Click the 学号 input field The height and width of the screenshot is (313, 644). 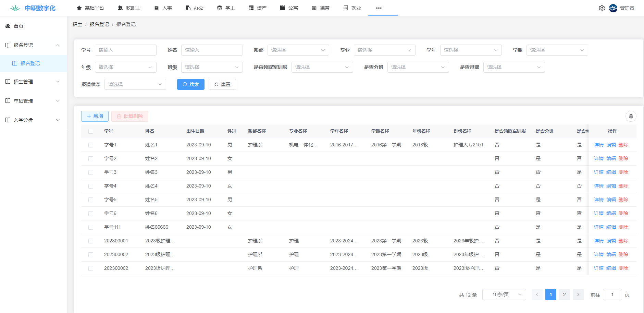[125, 50]
